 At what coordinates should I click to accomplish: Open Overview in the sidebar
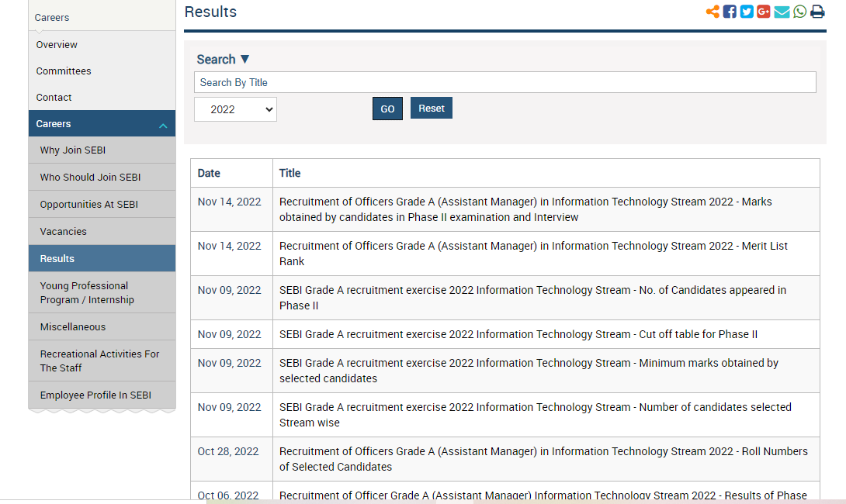pyautogui.click(x=57, y=45)
